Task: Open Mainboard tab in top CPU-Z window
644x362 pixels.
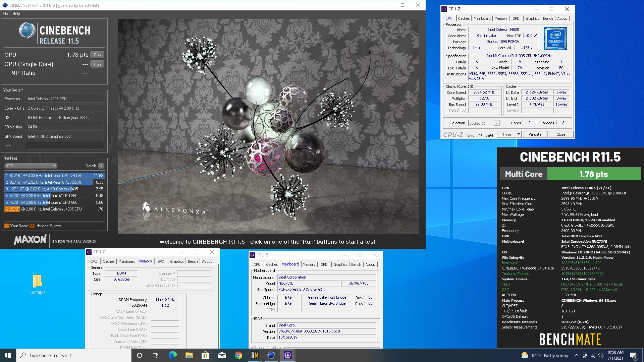Action: [482, 18]
